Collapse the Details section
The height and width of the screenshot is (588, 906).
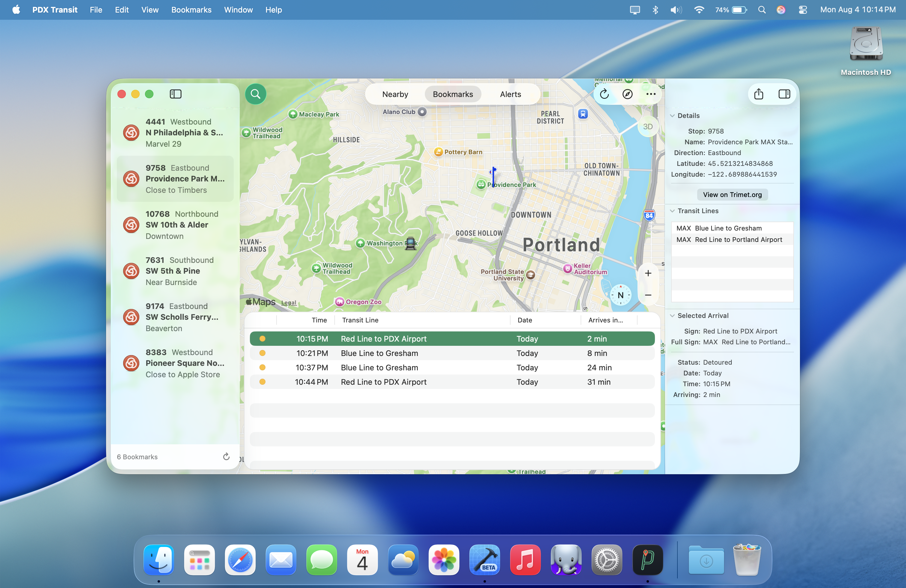(x=672, y=116)
